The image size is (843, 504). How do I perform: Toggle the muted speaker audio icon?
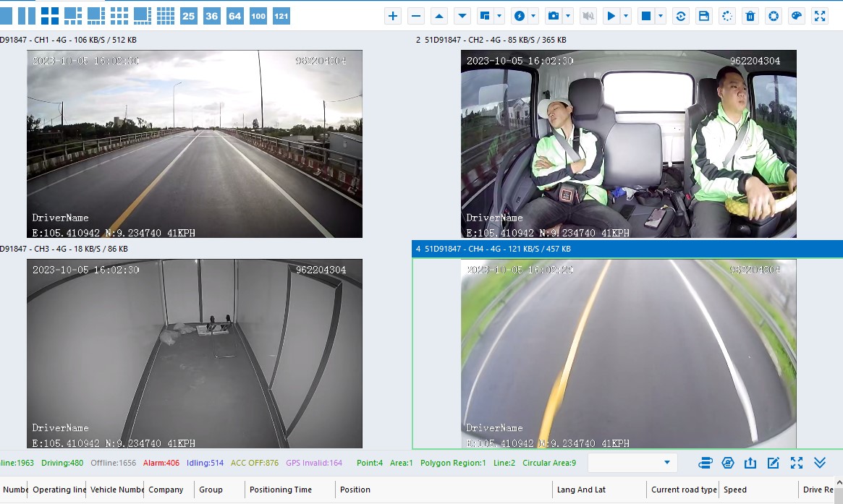click(588, 16)
